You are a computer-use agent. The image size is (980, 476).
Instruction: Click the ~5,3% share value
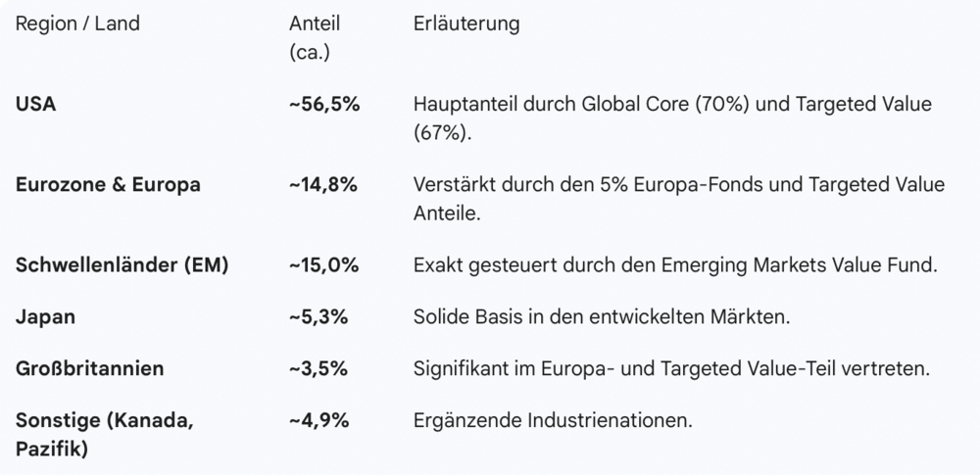click(318, 316)
